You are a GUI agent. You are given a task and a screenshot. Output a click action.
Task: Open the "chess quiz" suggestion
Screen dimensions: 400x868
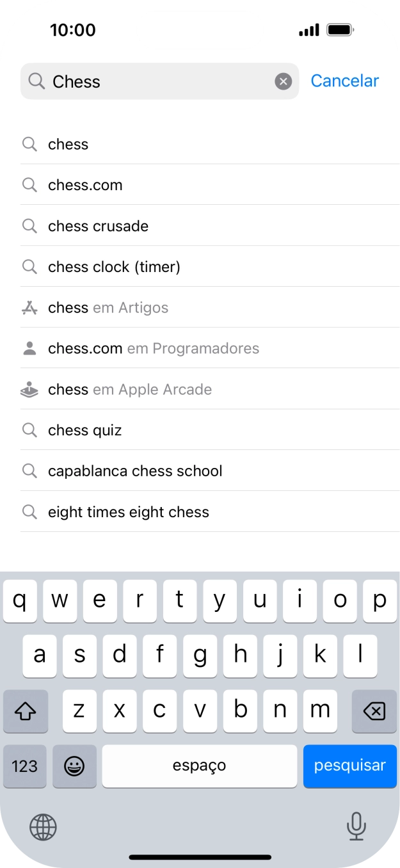click(84, 430)
